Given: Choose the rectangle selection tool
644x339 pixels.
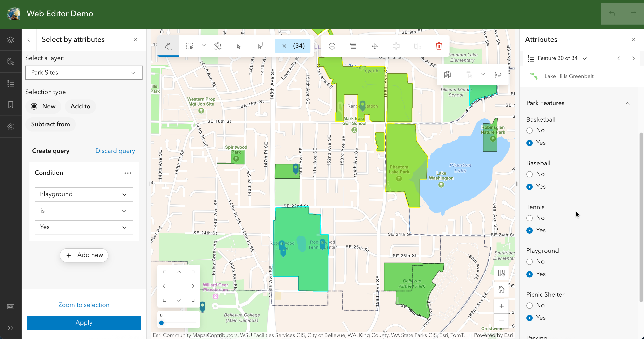Looking at the screenshot, I should [190, 46].
